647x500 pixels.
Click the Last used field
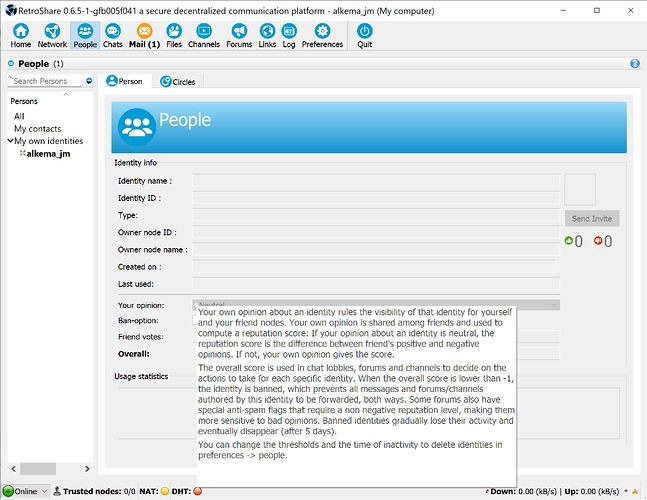[375, 284]
